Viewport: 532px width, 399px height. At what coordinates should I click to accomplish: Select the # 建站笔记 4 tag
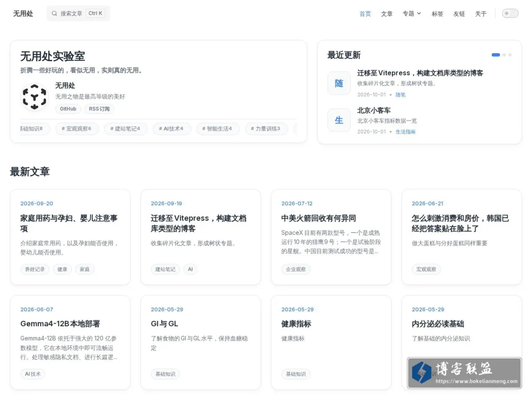click(x=125, y=129)
